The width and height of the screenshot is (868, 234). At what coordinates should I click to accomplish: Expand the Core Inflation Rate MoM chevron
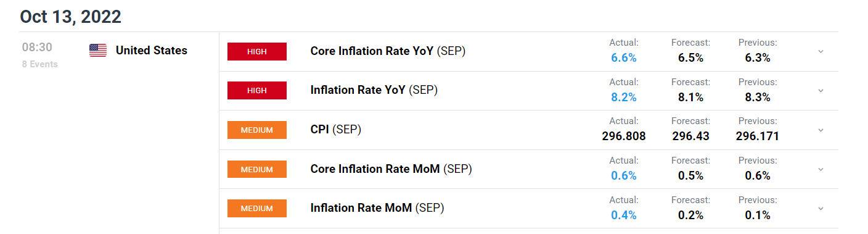click(x=821, y=169)
